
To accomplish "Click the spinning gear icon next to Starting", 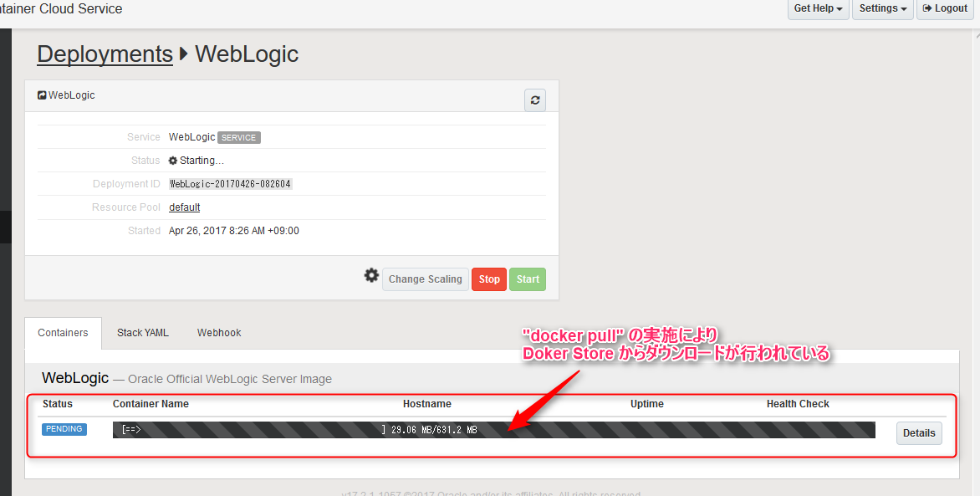I will [173, 161].
